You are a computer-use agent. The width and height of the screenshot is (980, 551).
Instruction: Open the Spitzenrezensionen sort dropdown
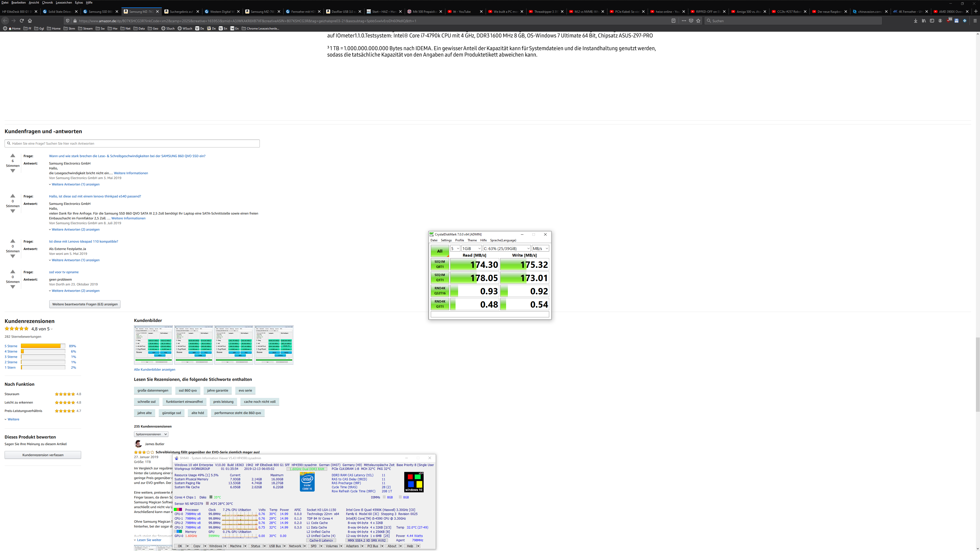pos(151,434)
